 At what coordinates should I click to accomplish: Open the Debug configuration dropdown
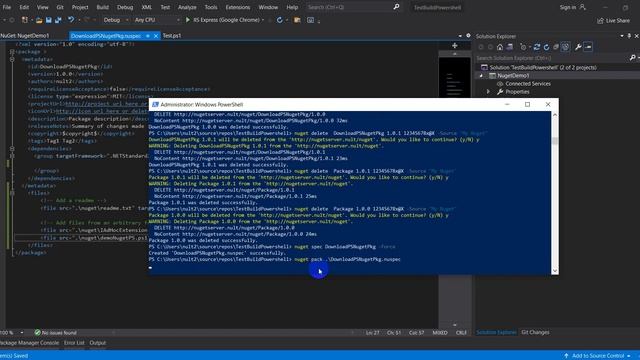coord(116,20)
